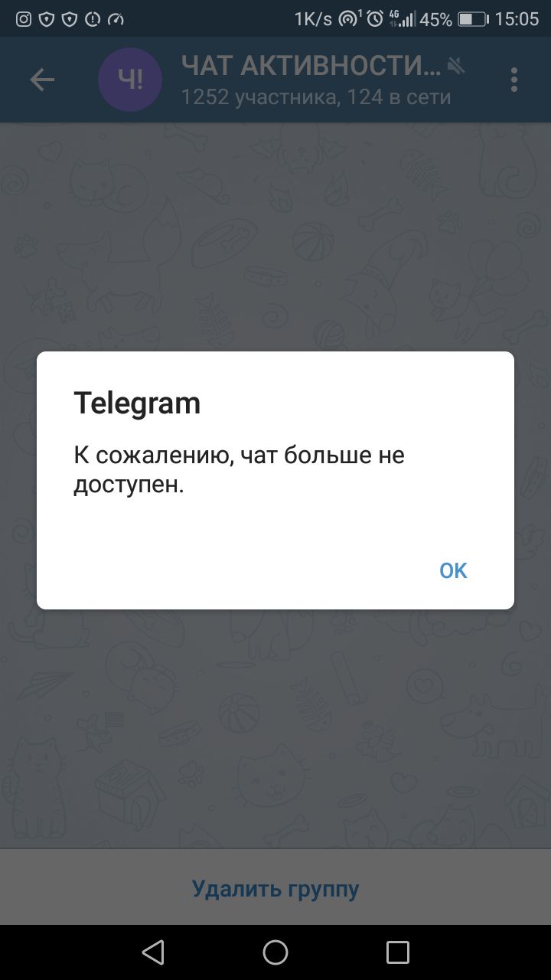Tap the Telegram dialog title
The width and height of the screenshot is (551, 980).
tap(137, 403)
